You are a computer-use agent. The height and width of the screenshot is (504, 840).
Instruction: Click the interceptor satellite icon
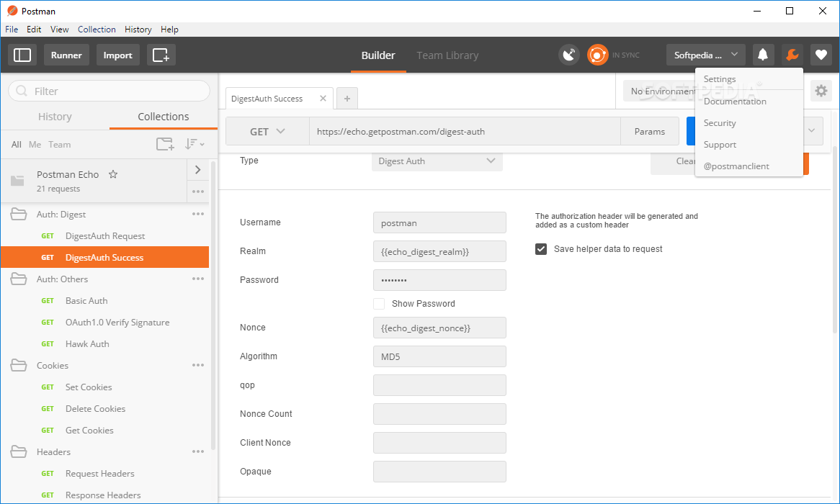pyautogui.click(x=569, y=55)
